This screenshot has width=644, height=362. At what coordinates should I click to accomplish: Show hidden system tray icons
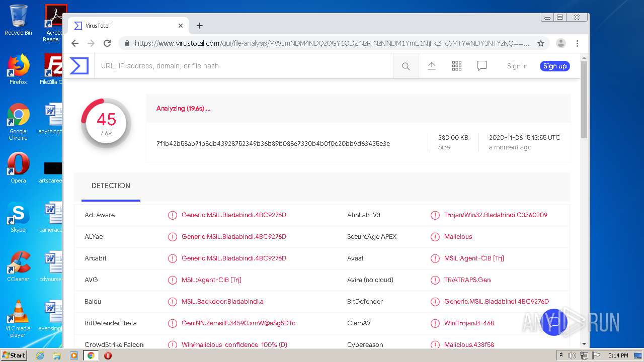point(561,355)
